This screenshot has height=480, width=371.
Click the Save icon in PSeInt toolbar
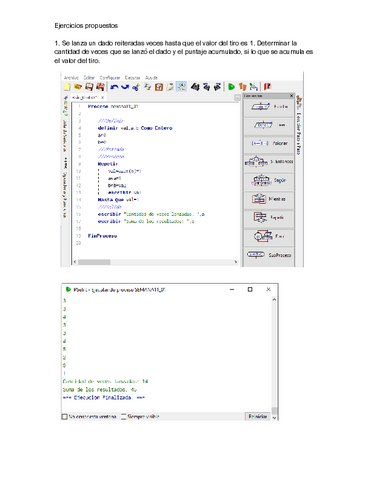pyautogui.click(x=89, y=87)
